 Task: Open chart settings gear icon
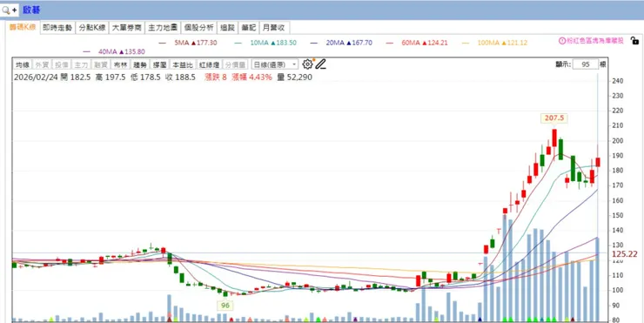[307, 64]
